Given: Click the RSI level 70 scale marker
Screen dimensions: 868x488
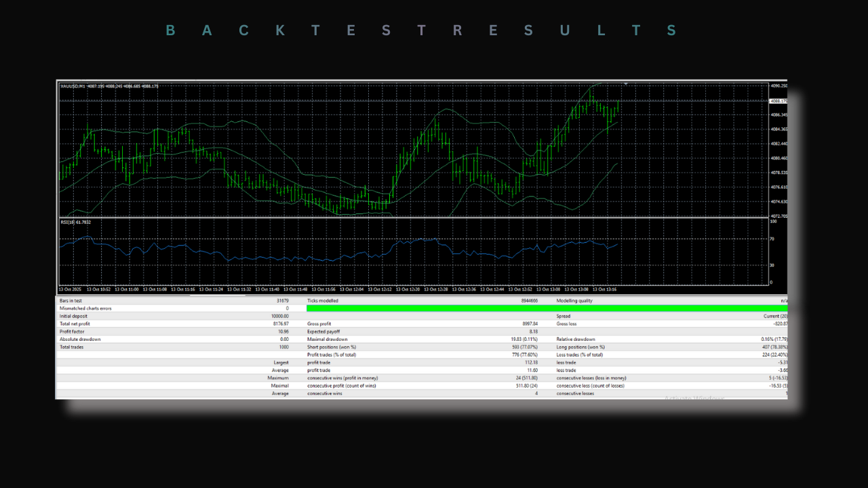Looking at the screenshot, I should [x=772, y=239].
